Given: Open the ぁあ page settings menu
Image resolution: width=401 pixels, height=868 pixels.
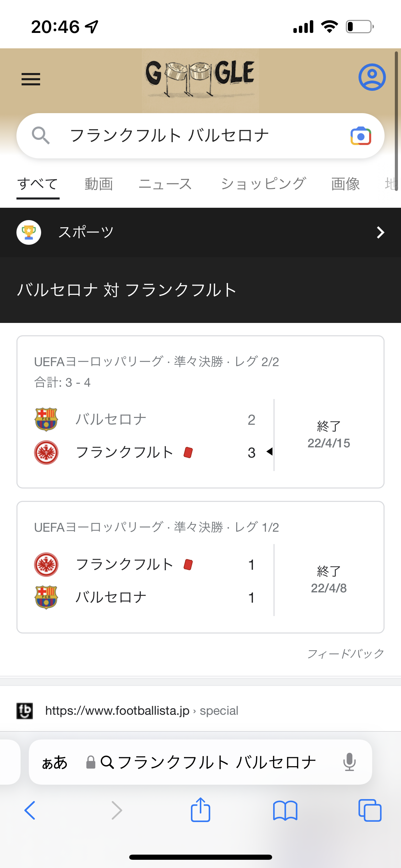Looking at the screenshot, I should (x=55, y=762).
